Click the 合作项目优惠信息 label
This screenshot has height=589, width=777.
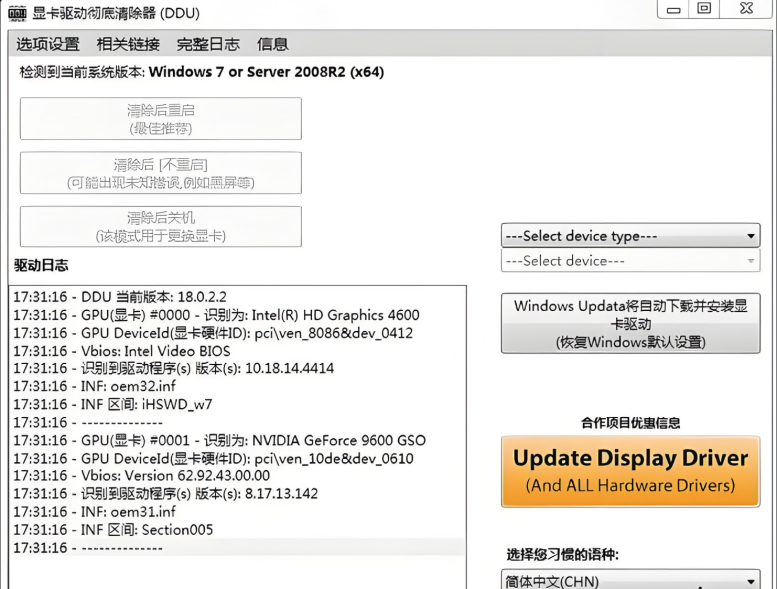[x=630, y=423]
